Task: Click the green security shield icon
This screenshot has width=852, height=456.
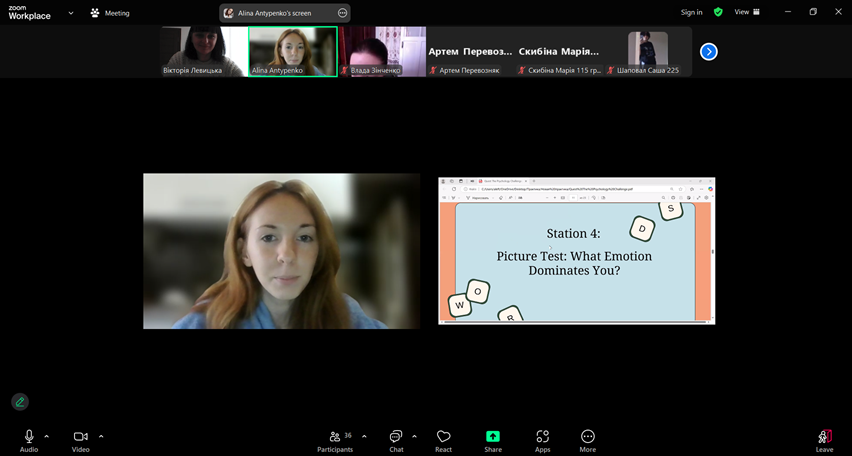Action: point(718,12)
